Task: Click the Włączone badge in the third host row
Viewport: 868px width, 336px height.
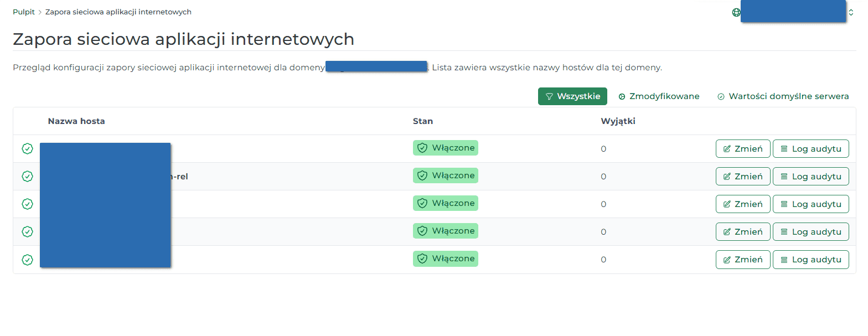Action: (446, 203)
